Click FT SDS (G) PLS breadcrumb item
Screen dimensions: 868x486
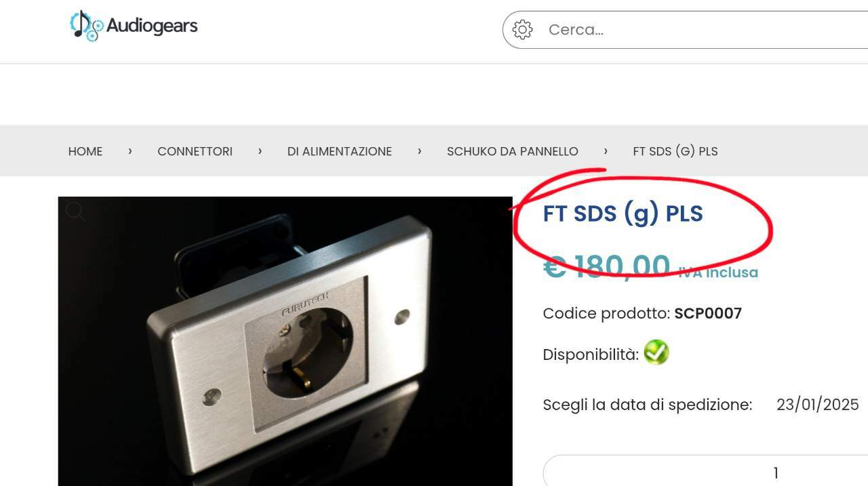675,151
